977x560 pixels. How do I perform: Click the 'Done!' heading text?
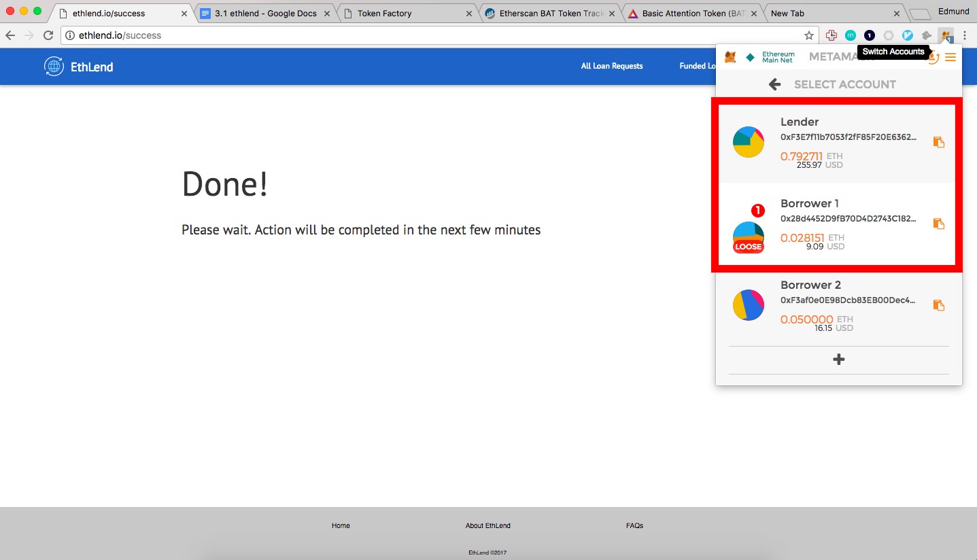pyautogui.click(x=225, y=183)
